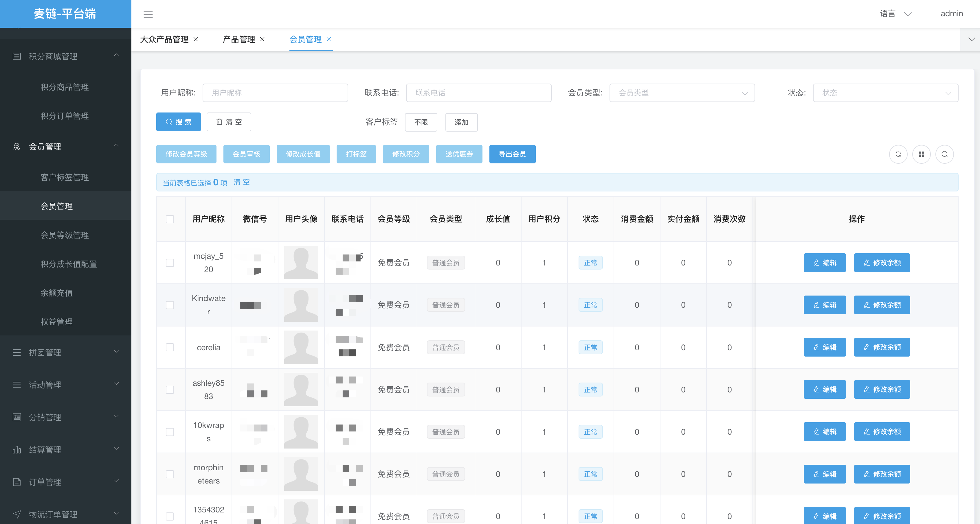Focus the 用户昵称 input field
Screen dimensions: 980x524
pyautogui.click(x=275, y=93)
